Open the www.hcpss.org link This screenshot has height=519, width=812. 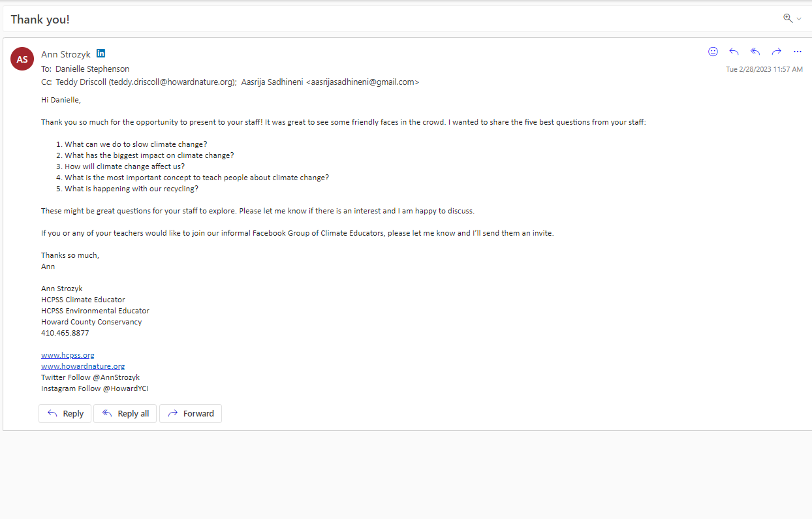(68, 355)
